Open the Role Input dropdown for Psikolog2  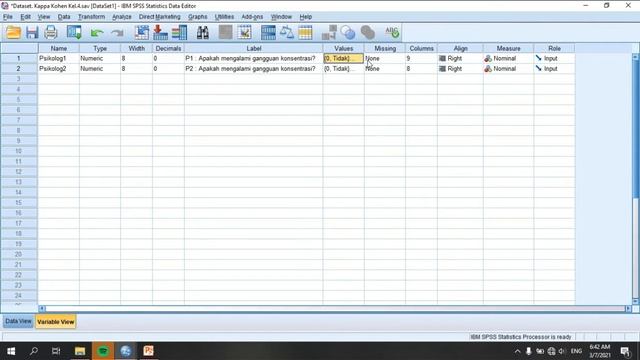[x=554, y=69]
